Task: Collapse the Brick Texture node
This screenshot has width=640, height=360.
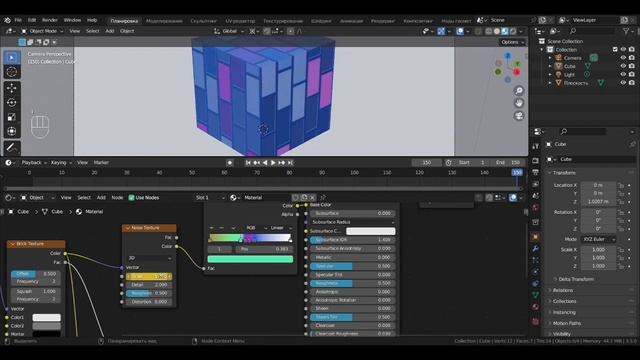Action: click(x=12, y=244)
